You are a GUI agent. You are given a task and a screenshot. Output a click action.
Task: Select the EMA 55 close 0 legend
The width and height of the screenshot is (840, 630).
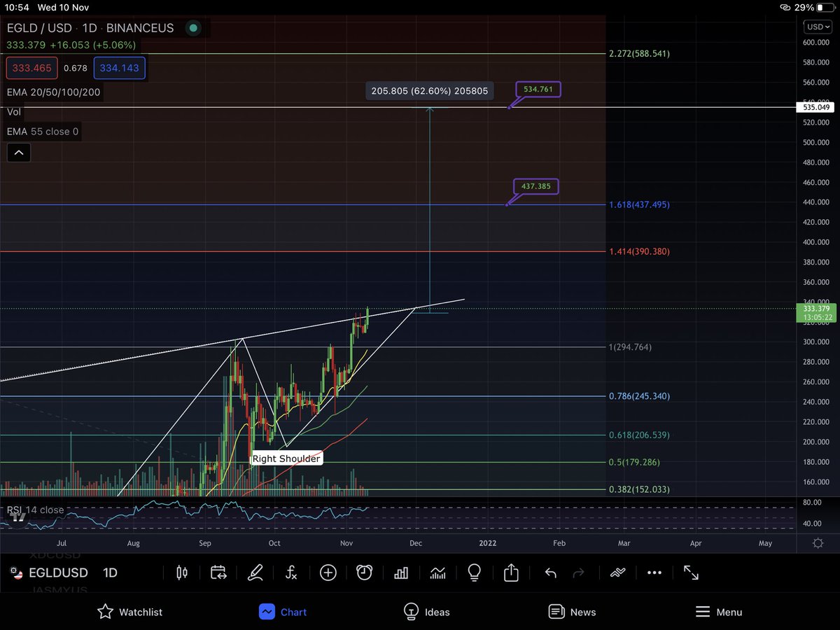[43, 131]
